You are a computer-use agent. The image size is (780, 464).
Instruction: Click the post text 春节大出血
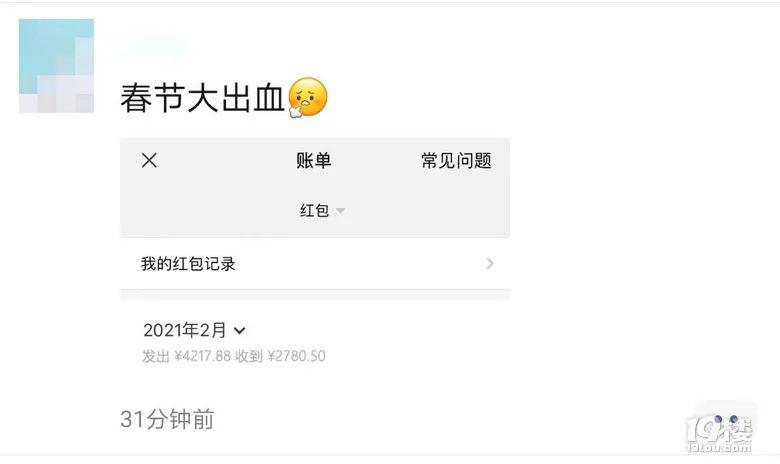(x=202, y=98)
